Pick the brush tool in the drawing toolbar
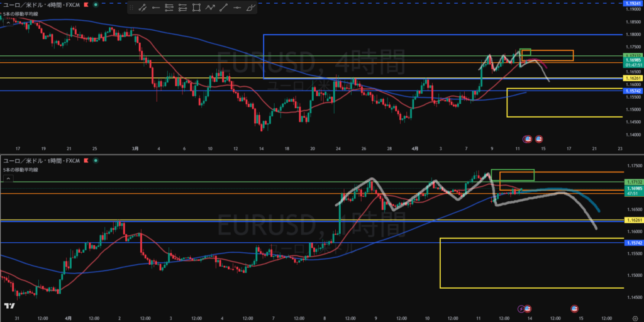 252,8
